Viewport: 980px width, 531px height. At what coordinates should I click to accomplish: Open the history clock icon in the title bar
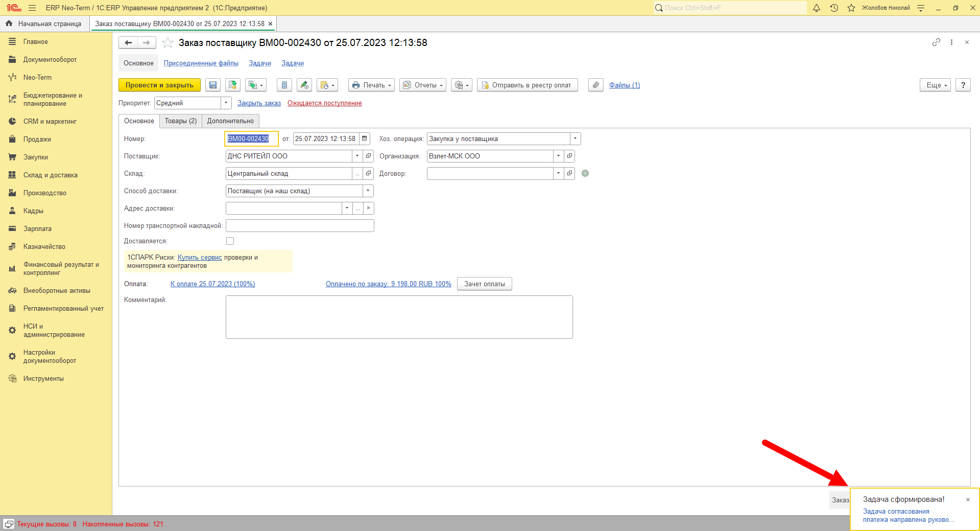click(834, 8)
